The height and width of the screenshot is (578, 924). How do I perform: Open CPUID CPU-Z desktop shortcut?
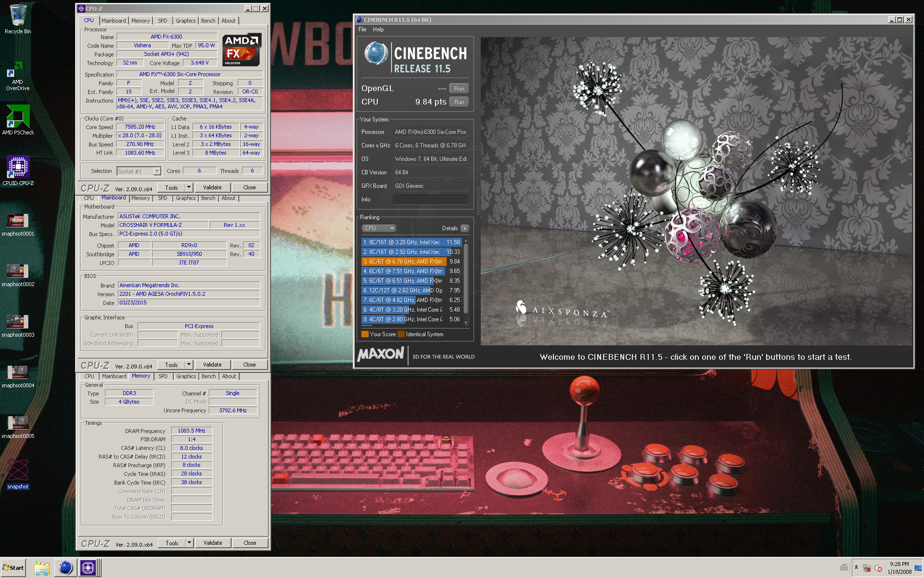[x=18, y=170]
